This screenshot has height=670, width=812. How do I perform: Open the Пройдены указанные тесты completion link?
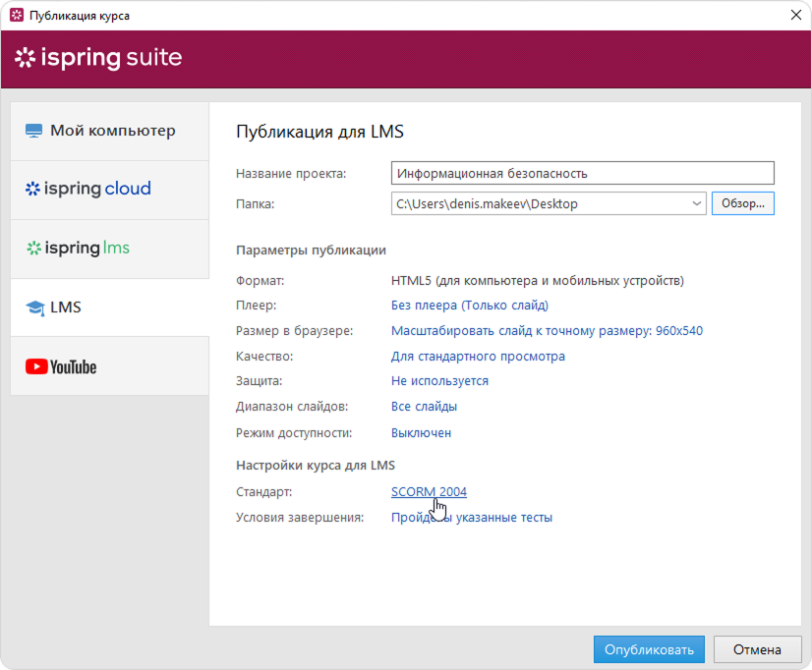(x=472, y=518)
